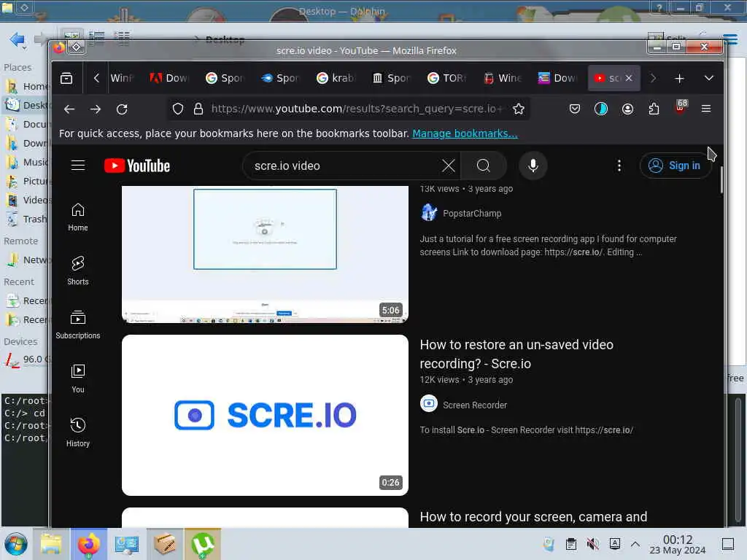Image resolution: width=747 pixels, height=560 pixels.
Task: Open the SCRE.IO video thumbnail
Action: (x=265, y=415)
